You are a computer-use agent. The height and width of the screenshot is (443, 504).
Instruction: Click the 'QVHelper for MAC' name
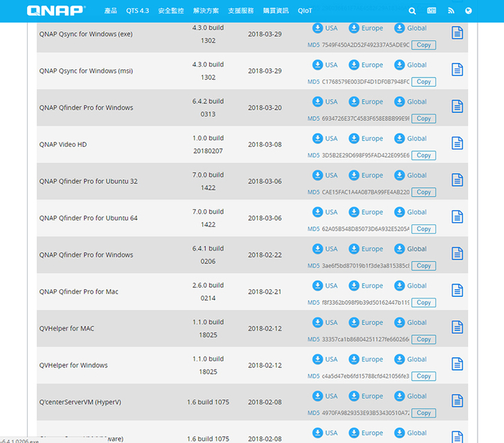point(66,329)
